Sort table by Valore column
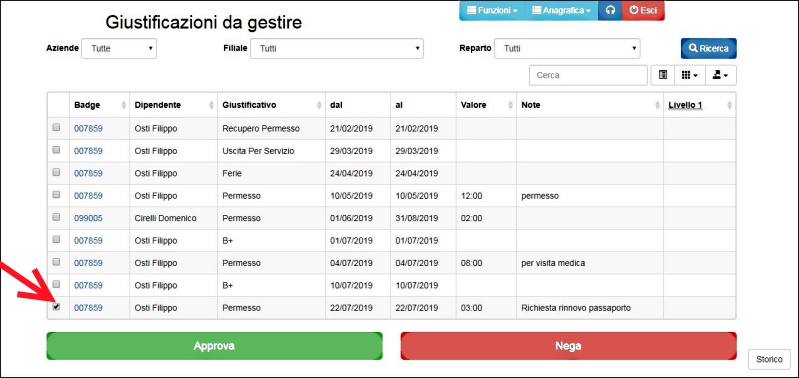Screen dimensions: 799x378 click(x=486, y=105)
